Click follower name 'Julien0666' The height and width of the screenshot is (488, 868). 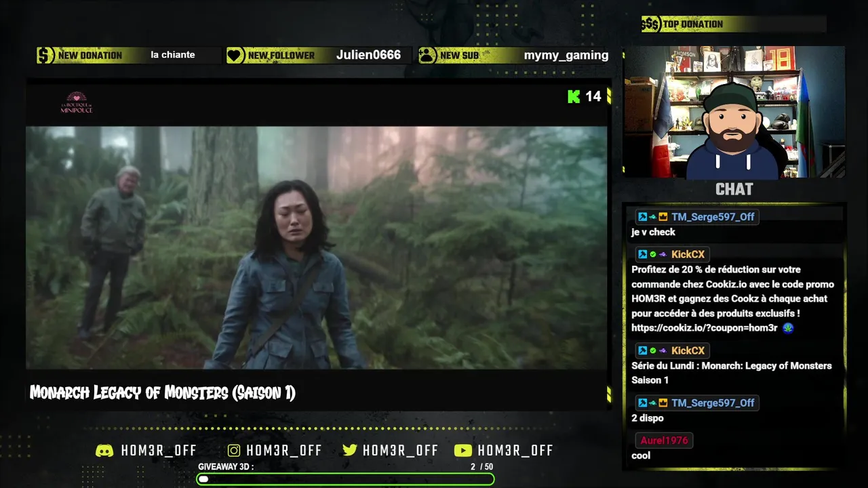pos(368,55)
